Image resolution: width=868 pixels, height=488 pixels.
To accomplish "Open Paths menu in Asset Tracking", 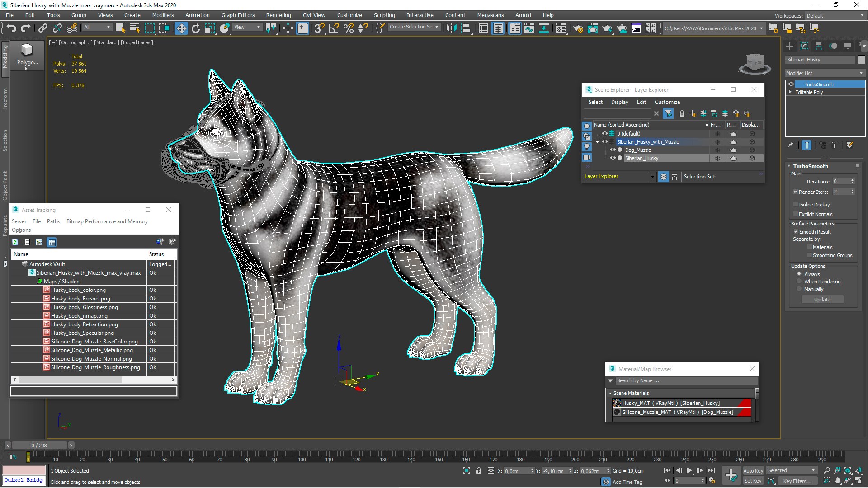I will (x=53, y=221).
